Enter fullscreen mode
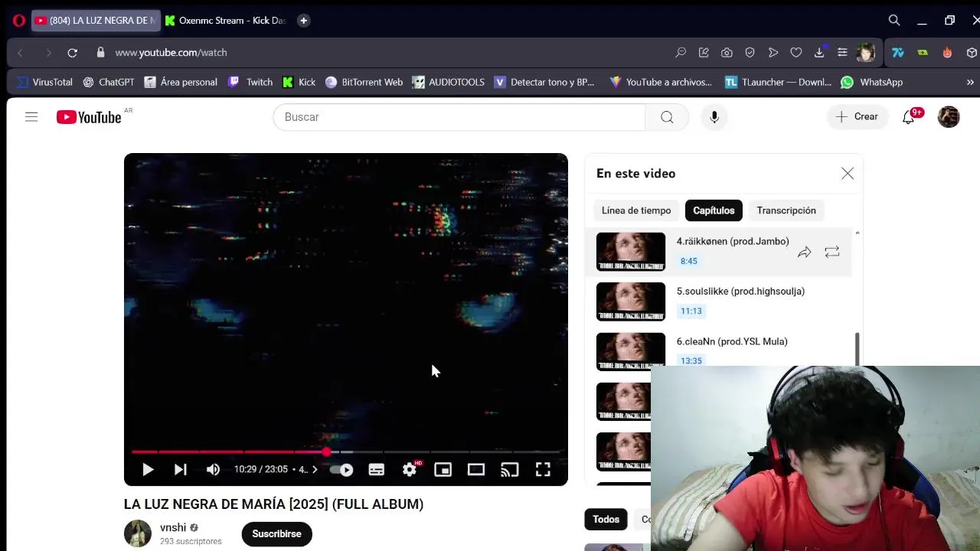980x551 pixels. [x=543, y=470]
